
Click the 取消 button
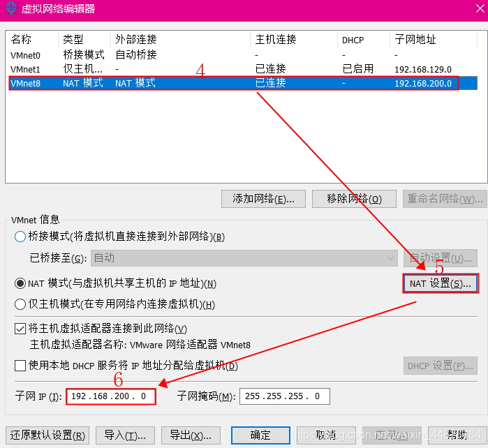tap(326, 435)
